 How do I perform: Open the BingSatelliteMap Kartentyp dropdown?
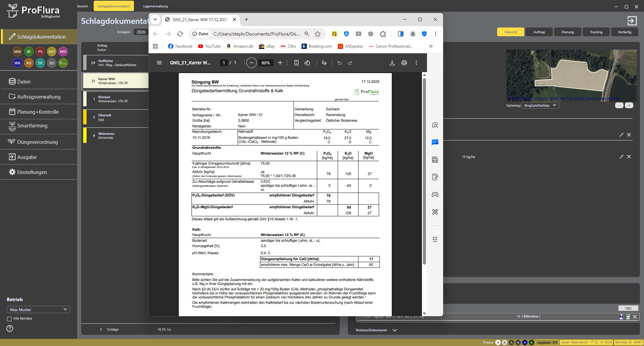click(540, 105)
